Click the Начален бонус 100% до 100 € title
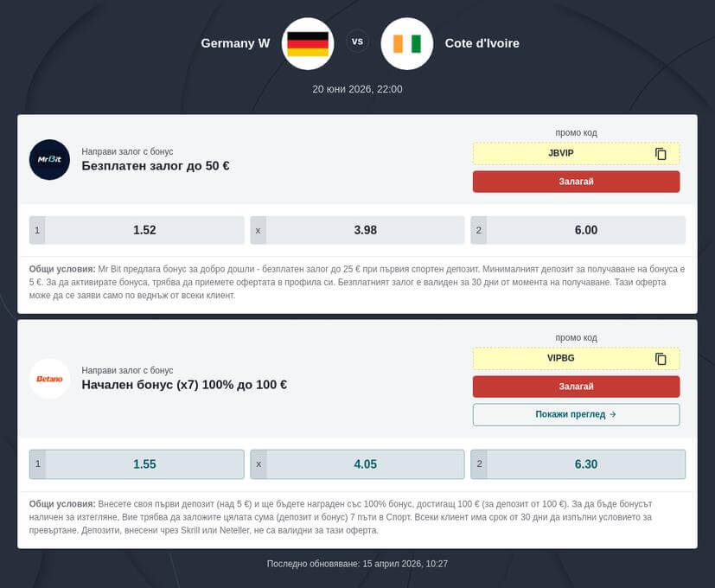This screenshot has height=588, width=715. tap(184, 385)
